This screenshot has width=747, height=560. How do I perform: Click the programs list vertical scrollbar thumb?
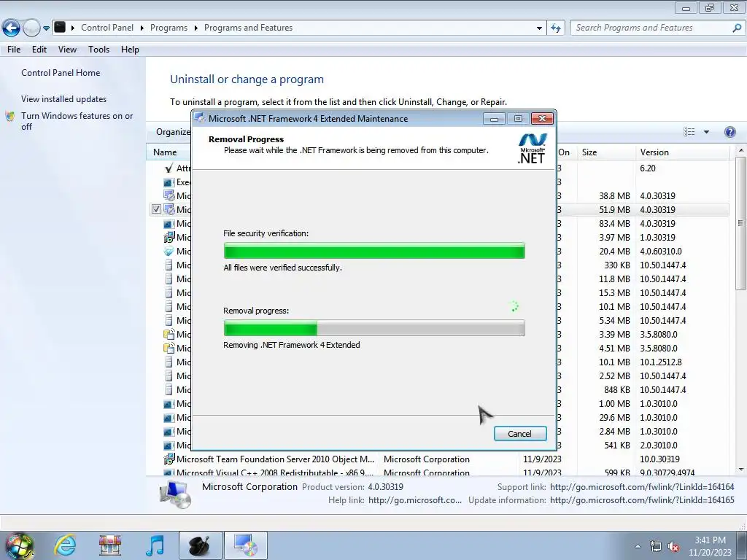tap(740, 223)
